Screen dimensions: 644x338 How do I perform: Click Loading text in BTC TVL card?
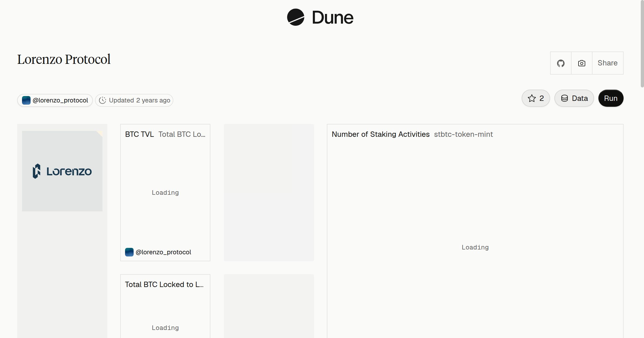[x=165, y=193]
